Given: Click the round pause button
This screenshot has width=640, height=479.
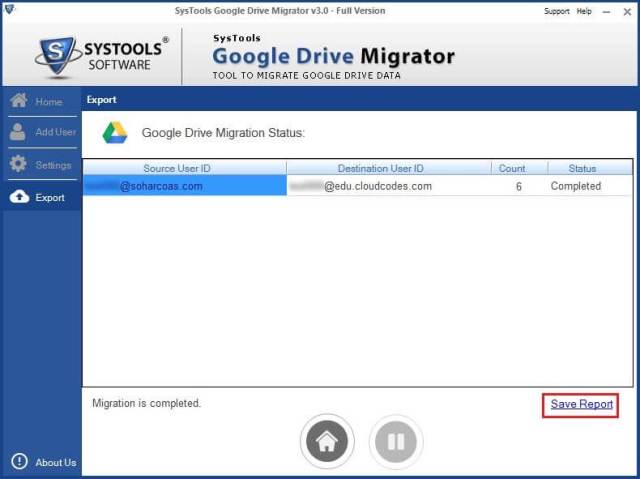Looking at the screenshot, I should pos(396,441).
